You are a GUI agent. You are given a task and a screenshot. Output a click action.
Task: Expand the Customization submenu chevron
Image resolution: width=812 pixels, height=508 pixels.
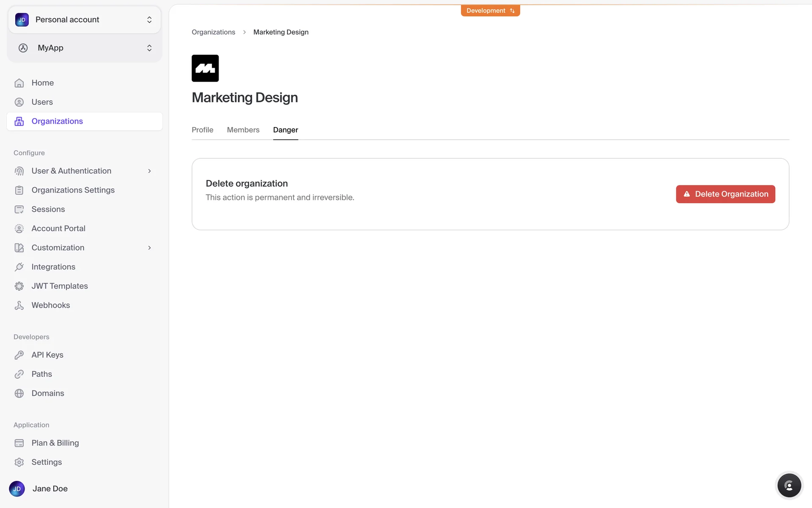coord(149,248)
